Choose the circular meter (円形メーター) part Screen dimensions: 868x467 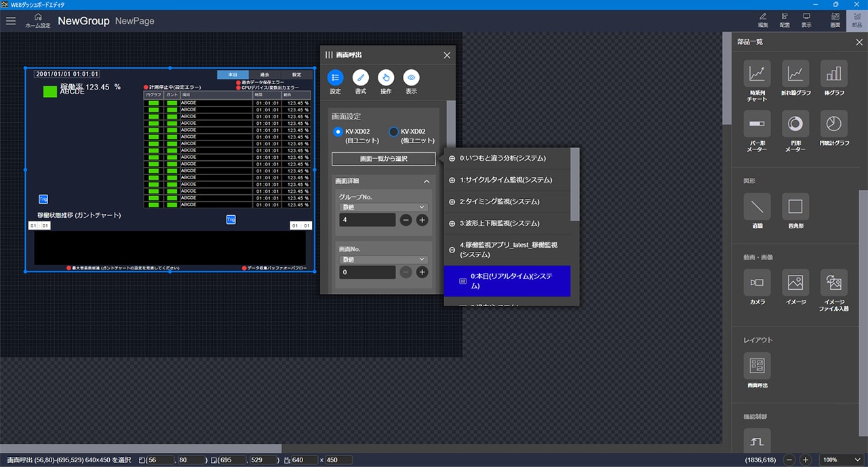click(x=795, y=124)
